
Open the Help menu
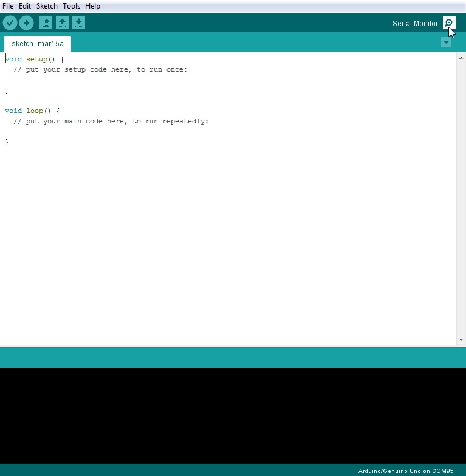92,6
